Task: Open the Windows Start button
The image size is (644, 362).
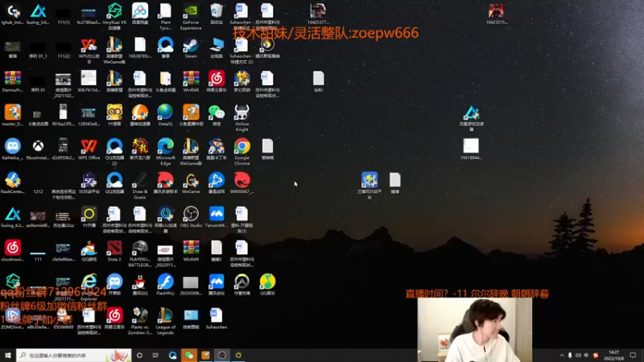Action: [8, 356]
